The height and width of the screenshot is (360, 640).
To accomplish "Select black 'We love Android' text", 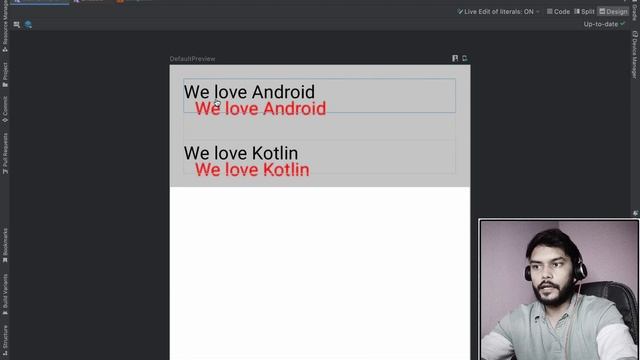I will [x=249, y=92].
